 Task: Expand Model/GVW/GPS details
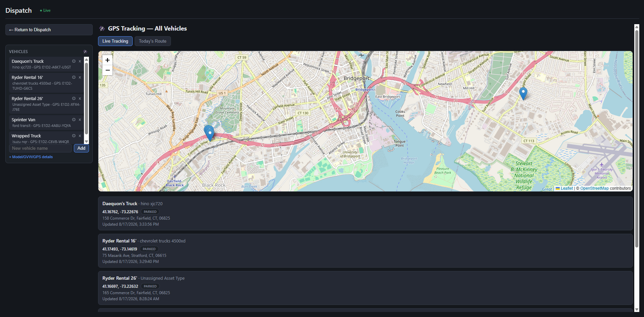coord(31,157)
